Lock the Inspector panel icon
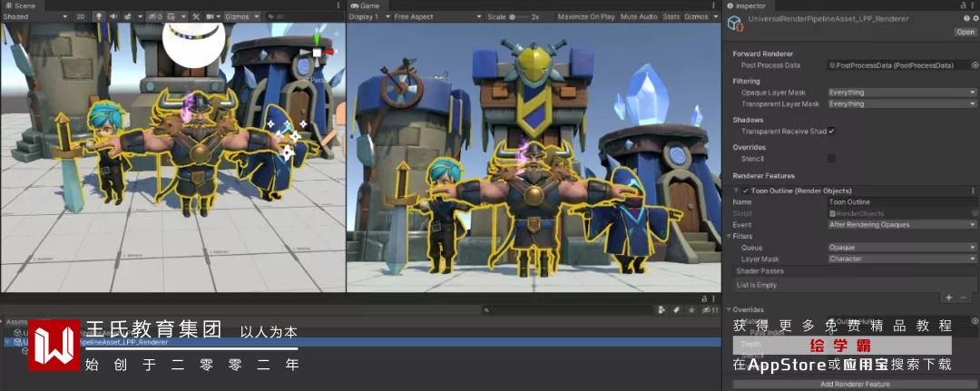 click(964, 5)
